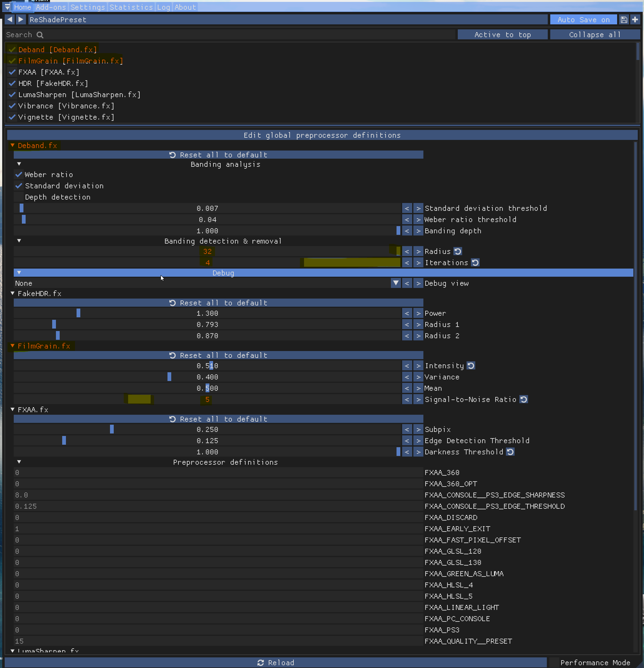This screenshot has width=644, height=668.
Task: Collapse the FakeHDR.fx section
Action: (12, 293)
